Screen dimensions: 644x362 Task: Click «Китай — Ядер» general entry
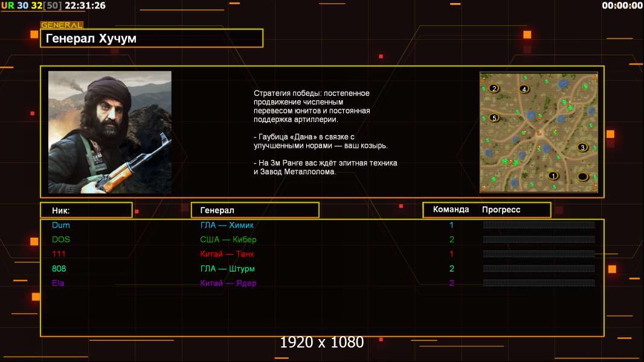click(x=228, y=283)
